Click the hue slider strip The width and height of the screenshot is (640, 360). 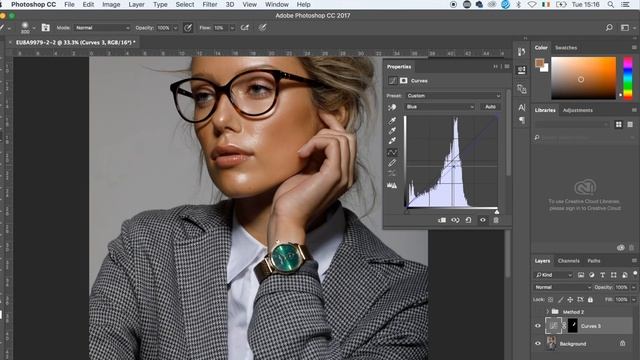[x=628, y=78]
